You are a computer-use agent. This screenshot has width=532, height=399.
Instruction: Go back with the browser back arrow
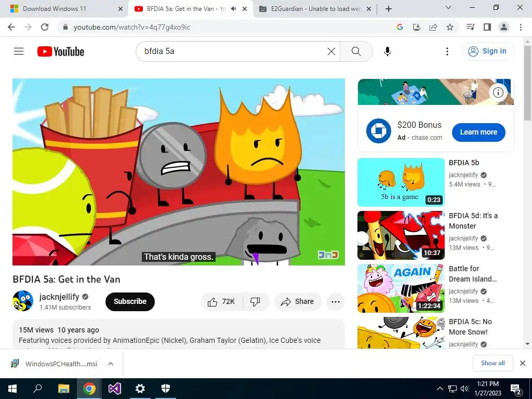tap(11, 27)
